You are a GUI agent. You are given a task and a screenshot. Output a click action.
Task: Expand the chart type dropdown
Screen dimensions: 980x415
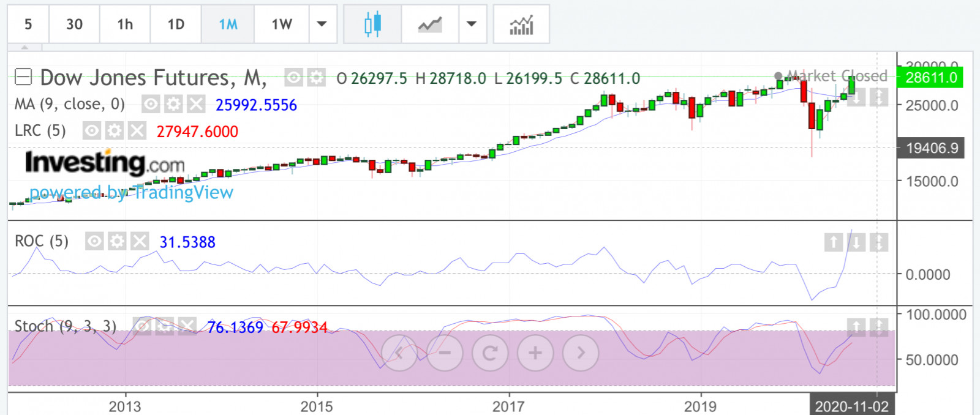[472, 24]
